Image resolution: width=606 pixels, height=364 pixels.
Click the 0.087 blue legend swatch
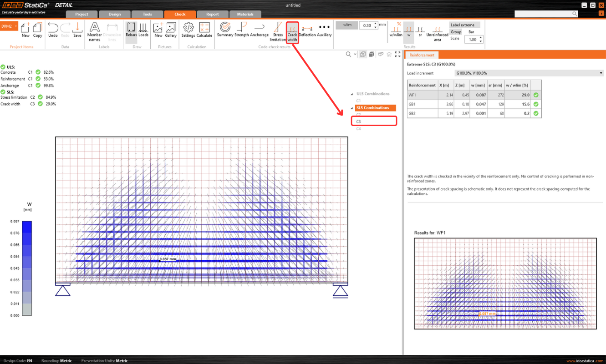pyautogui.click(x=27, y=227)
